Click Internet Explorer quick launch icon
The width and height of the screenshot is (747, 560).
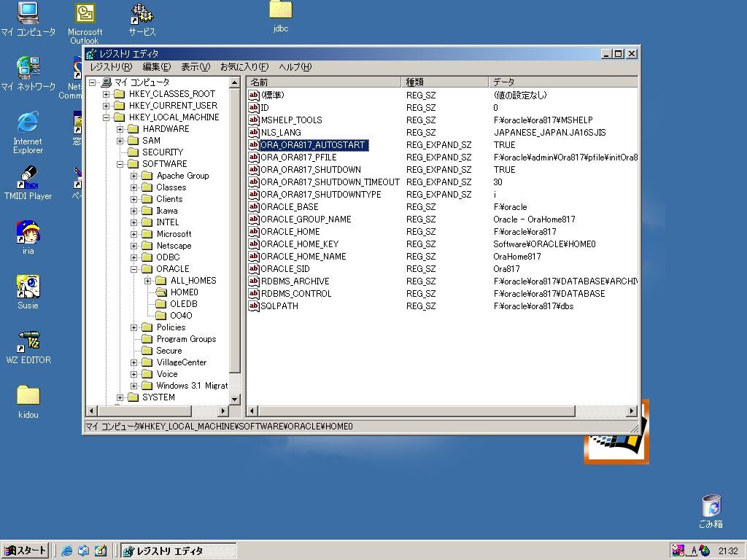click(66, 551)
